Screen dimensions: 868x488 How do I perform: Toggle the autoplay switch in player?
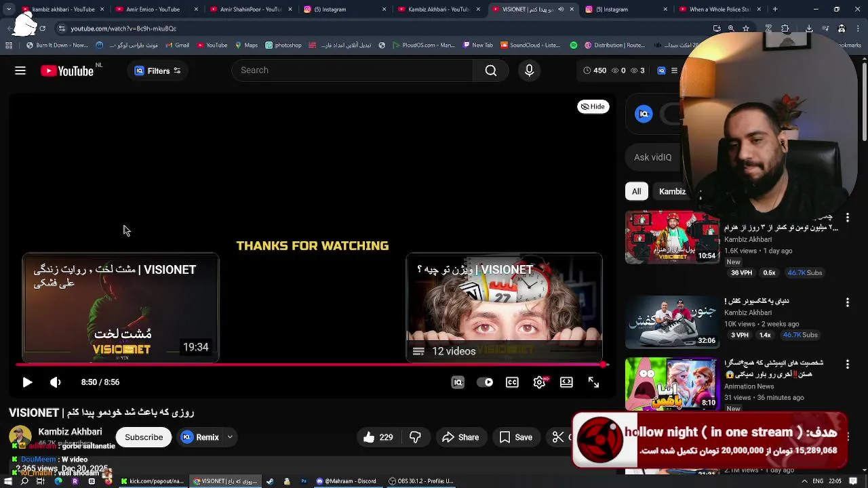coord(485,382)
